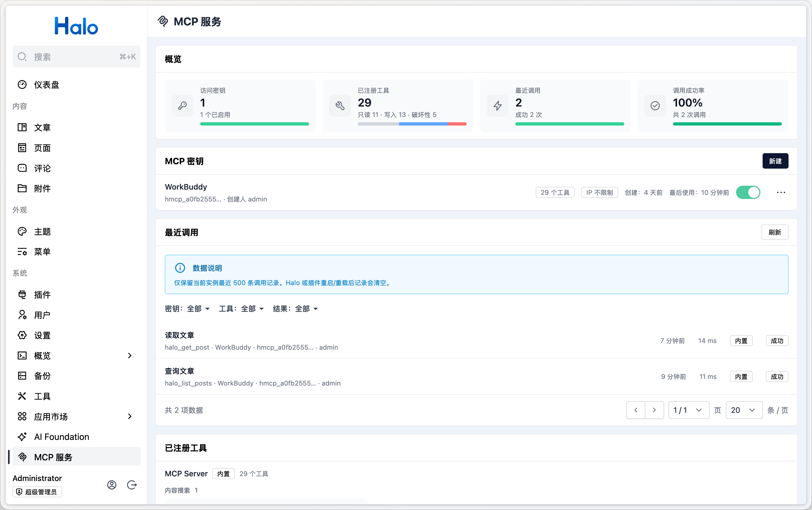Click the 概览 terminal icon in sidebar
The width and height of the screenshot is (812, 510).
[x=22, y=355]
